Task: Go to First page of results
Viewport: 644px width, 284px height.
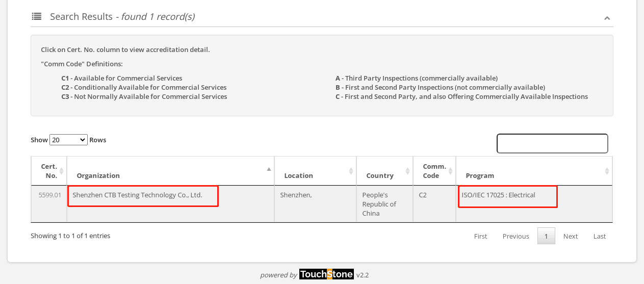Action: [x=480, y=236]
